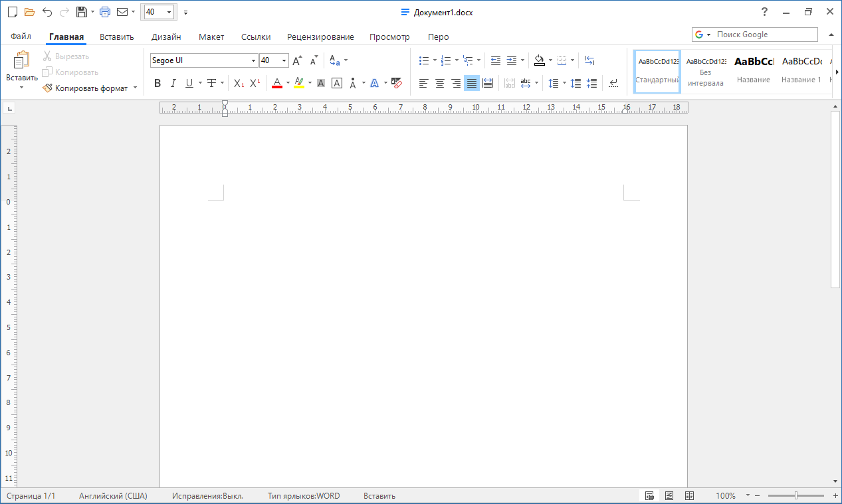
Task: Expand the numbered list style dropdown
Action: [457, 60]
